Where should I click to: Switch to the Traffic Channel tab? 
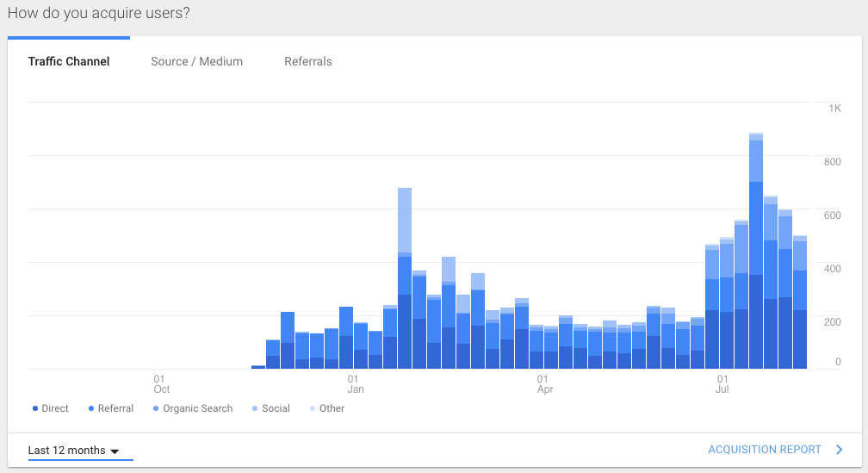[x=69, y=61]
